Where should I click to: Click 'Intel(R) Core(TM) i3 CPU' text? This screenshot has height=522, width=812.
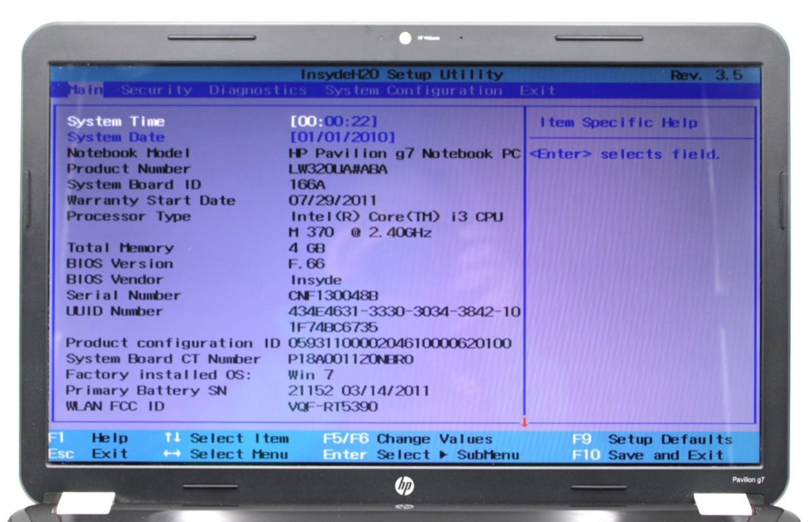click(397, 216)
